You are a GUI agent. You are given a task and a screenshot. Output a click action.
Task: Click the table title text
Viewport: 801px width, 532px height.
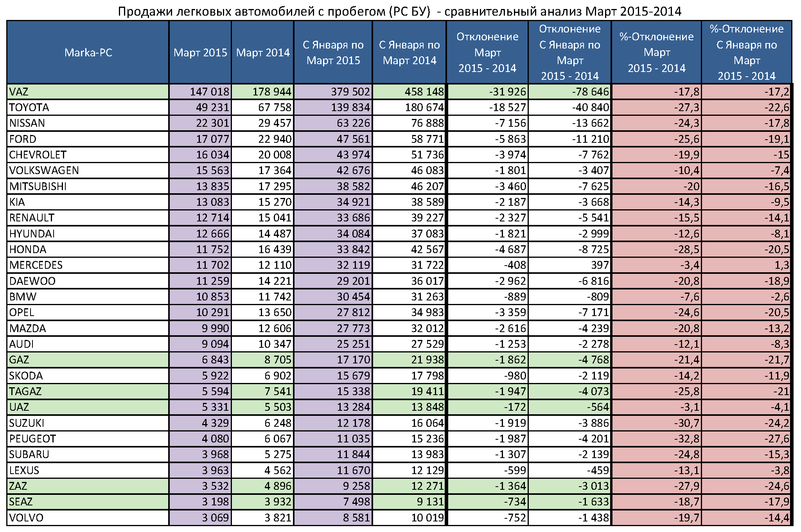coord(399,11)
